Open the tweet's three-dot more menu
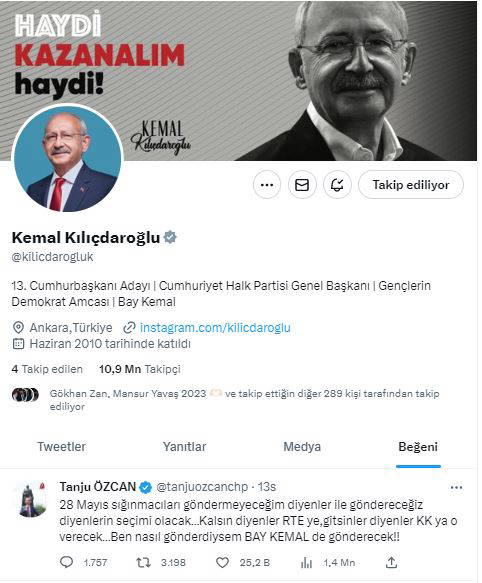Image resolution: width=482 pixels, height=583 pixels. point(456,487)
